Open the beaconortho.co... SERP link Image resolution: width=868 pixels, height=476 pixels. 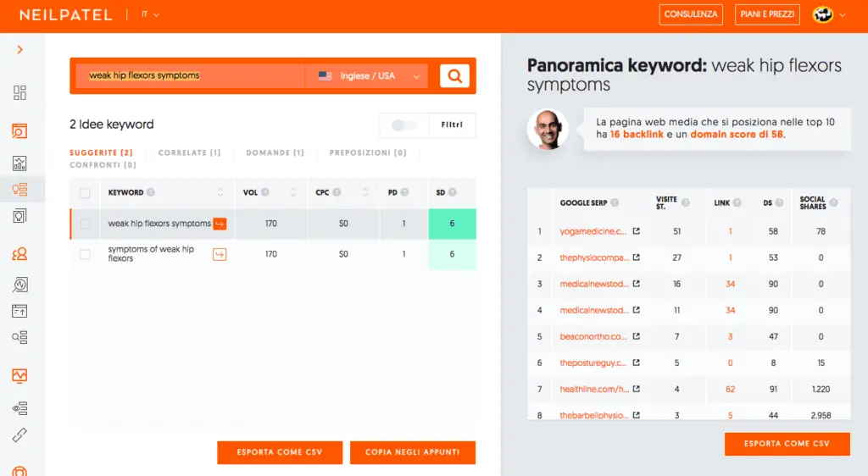click(593, 336)
